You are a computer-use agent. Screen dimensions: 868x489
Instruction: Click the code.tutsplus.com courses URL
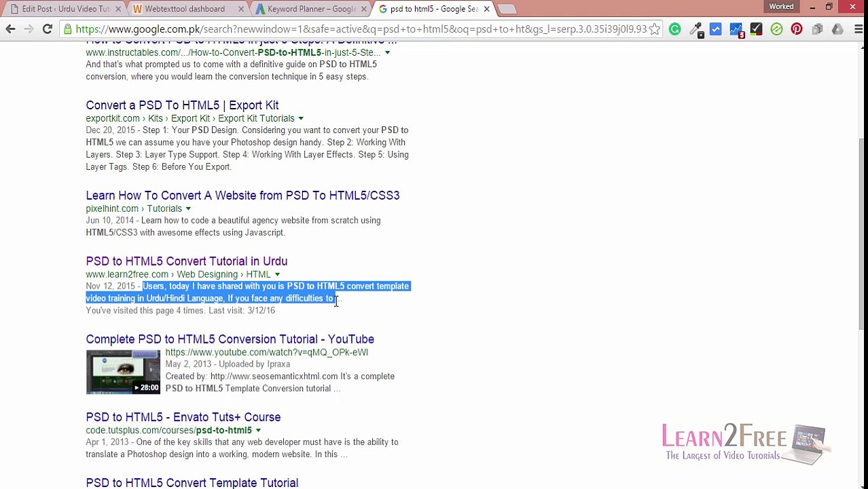click(168, 431)
